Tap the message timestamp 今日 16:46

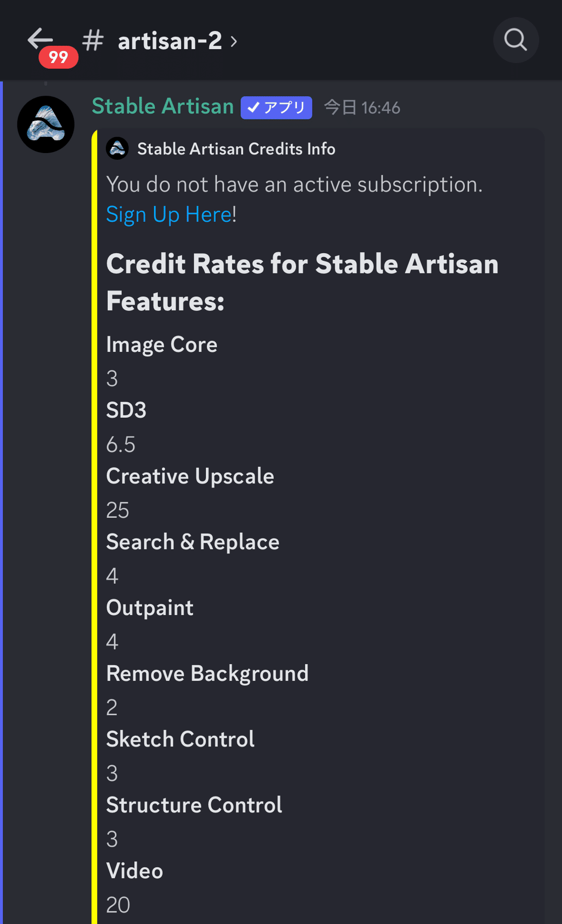point(362,107)
